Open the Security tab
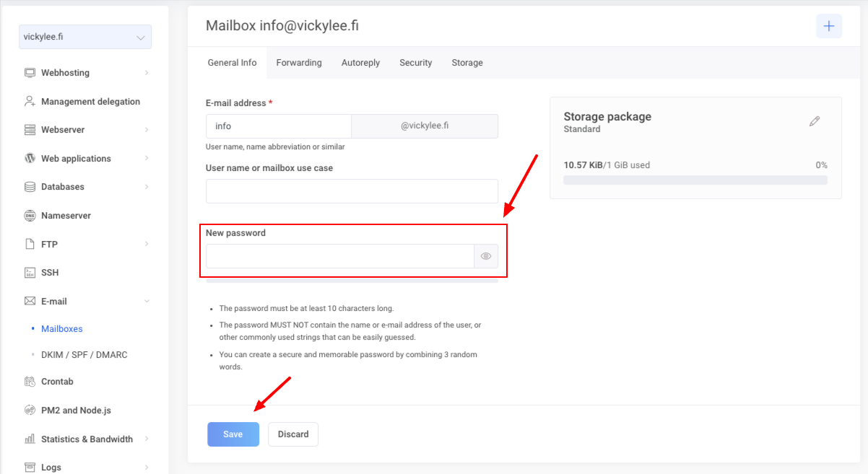 tap(416, 63)
